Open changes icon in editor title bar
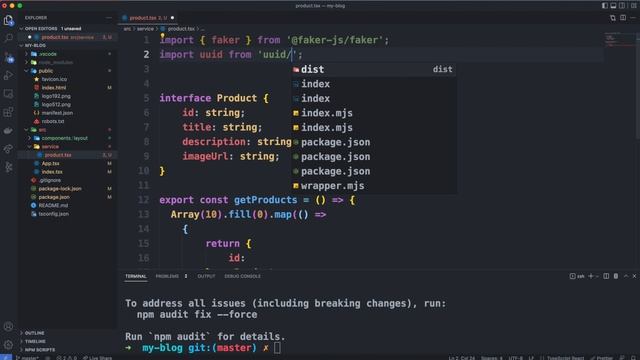Screen dimensions: 640x360 (x=613, y=18)
